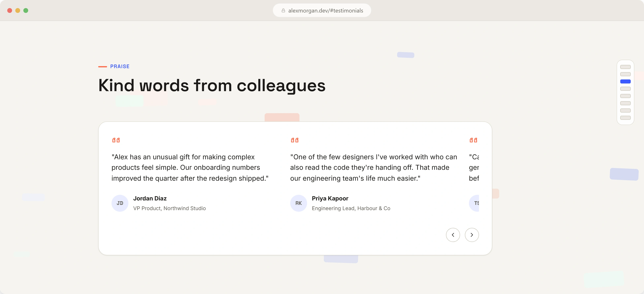This screenshot has width=644, height=294.
Task: Select the first section dot in side navigation
Action: [x=625, y=67]
